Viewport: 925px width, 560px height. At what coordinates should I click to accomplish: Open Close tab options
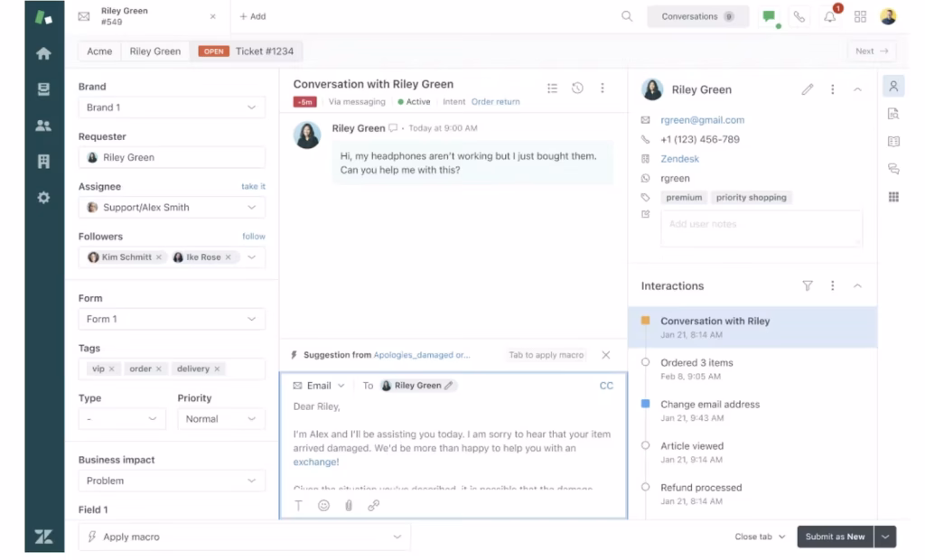[760, 537]
